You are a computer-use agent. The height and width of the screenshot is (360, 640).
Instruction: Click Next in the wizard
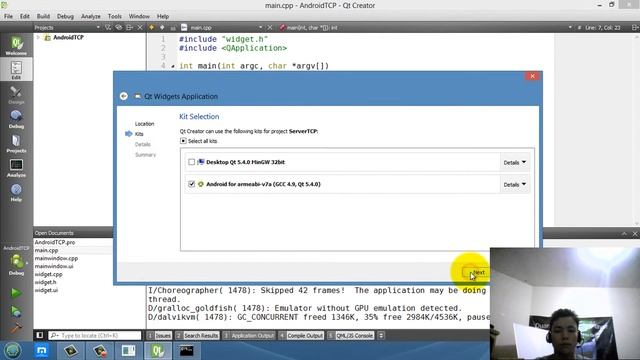(x=476, y=272)
